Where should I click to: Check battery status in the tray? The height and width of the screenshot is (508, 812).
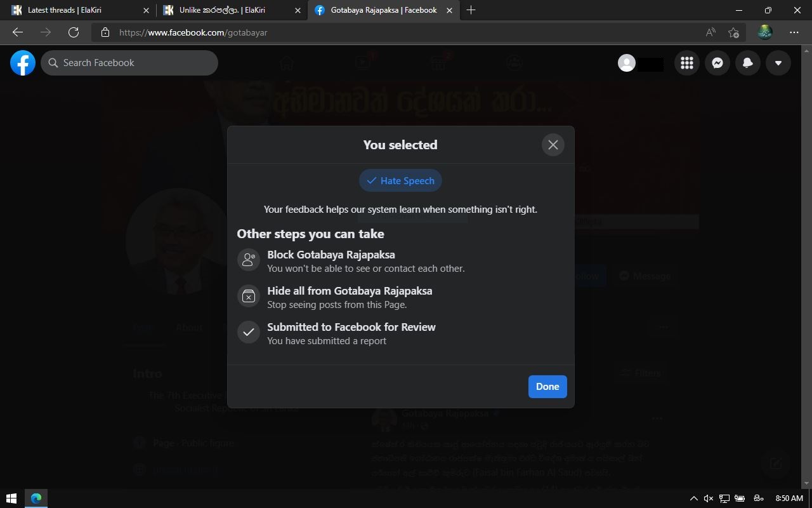click(740, 498)
